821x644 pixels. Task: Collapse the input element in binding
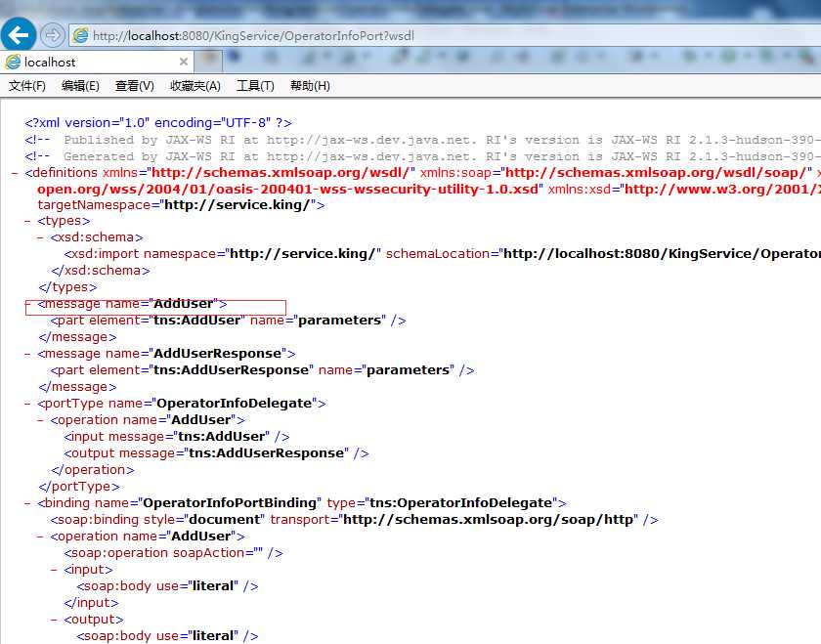[x=54, y=570]
